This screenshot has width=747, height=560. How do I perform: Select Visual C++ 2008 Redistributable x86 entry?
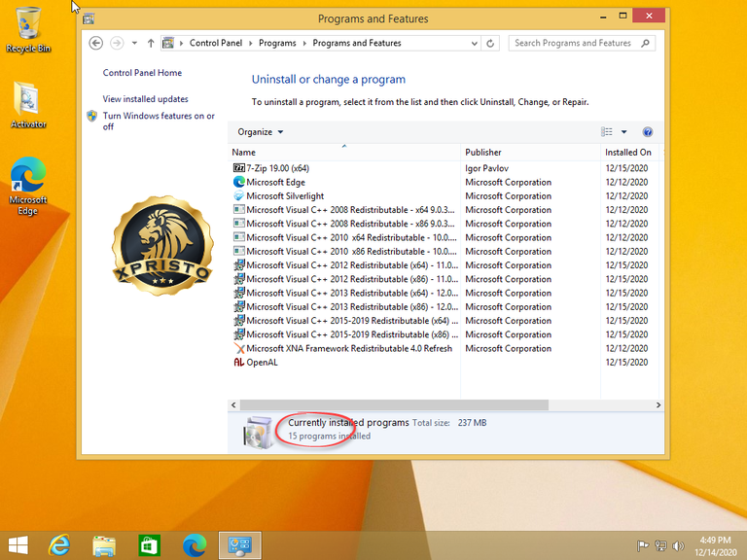coord(445,224)
